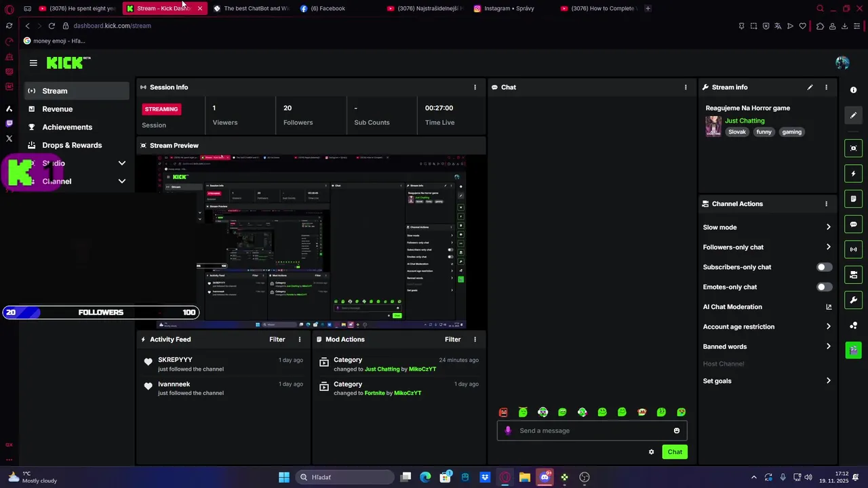Open Drops & Rewards in the left sidebar
The image size is (868, 488).
pyautogui.click(x=77, y=146)
